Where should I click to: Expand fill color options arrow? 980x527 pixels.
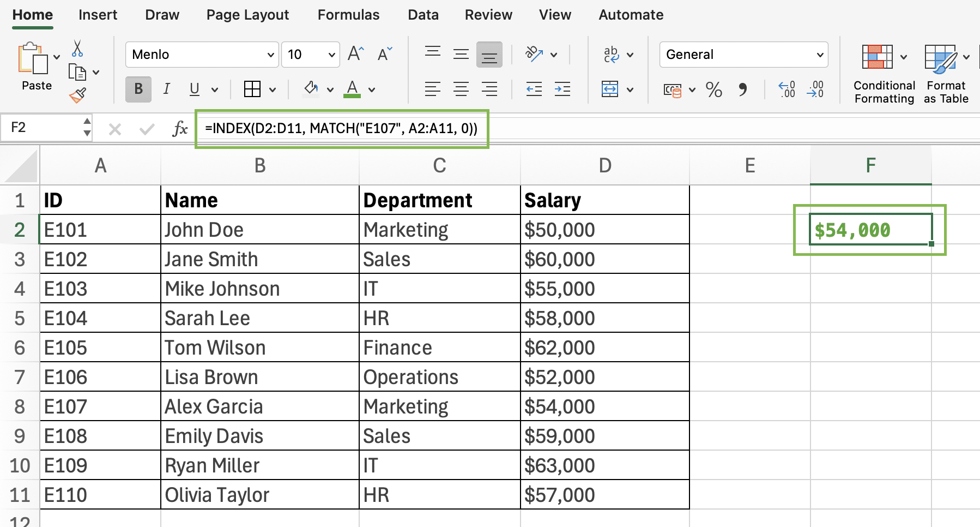coord(330,89)
